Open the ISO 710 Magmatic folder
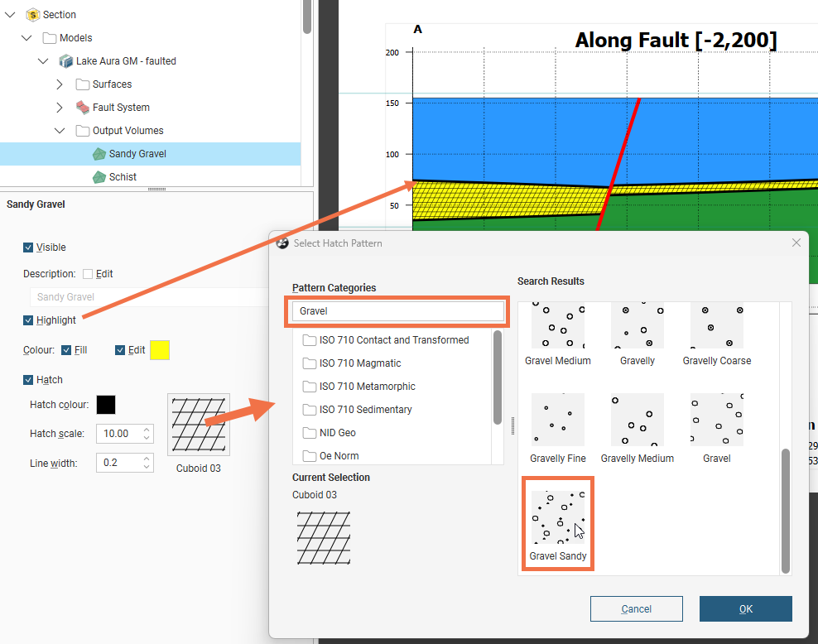Viewport: 818px width, 644px height. [x=360, y=363]
